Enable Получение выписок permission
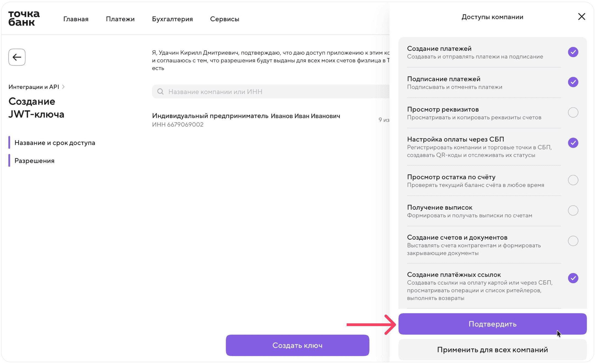595x364 pixels. [573, 211]
